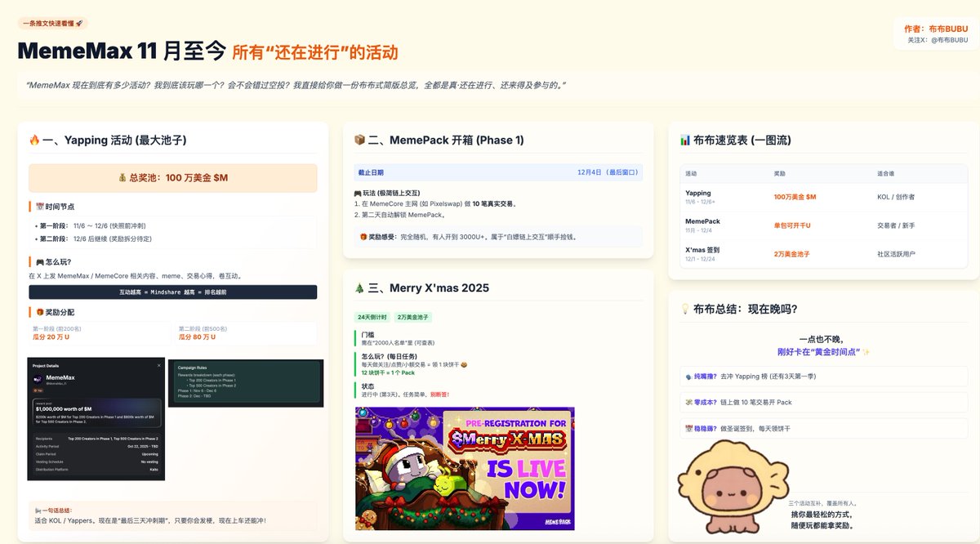Click the '总奖池：100 万美金 $M' banner
980x544 pixels.
(172, 177)
